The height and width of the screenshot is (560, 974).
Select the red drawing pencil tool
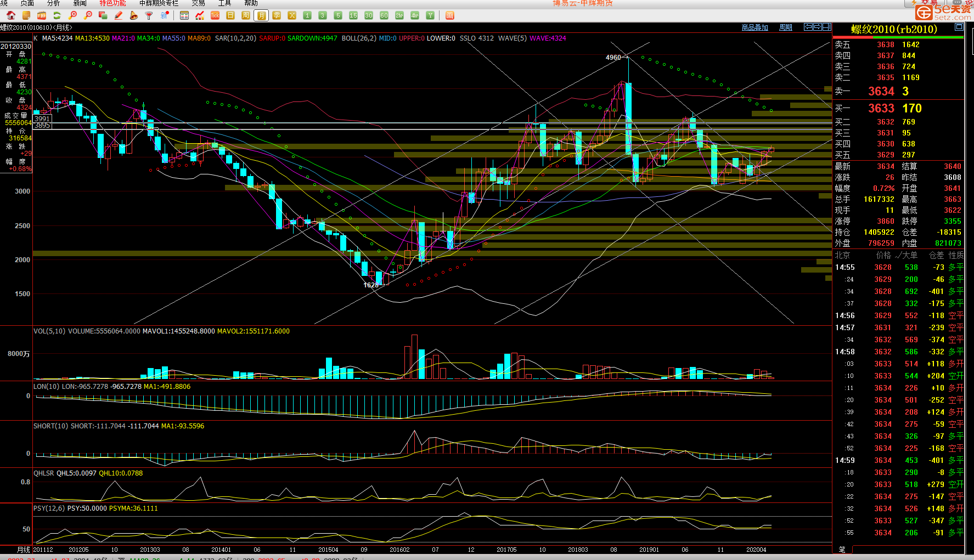pyautogui.click(x=118, y=15)
